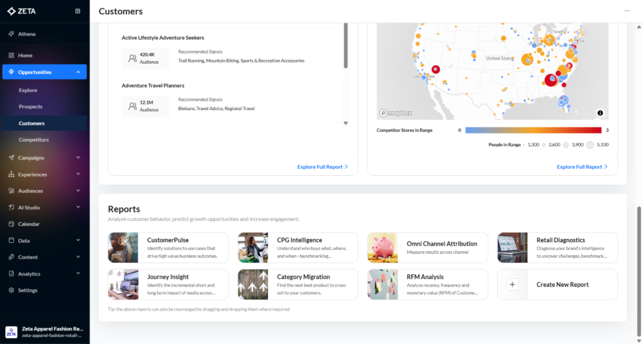Click Explore Full Report under the map
Viewport: 644px width, 344px height.
click(x=582, y=167)
